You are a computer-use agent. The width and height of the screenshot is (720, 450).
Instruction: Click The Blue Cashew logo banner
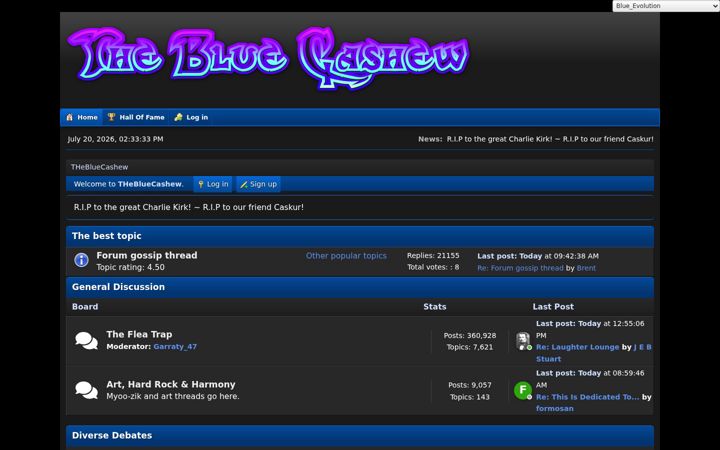269,58
